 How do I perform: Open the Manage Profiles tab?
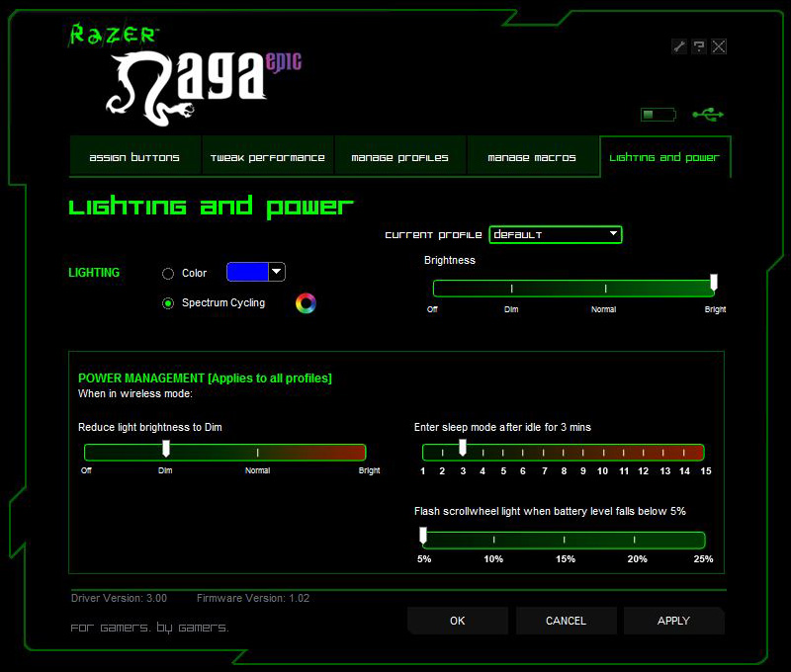(x=400, y=157)
